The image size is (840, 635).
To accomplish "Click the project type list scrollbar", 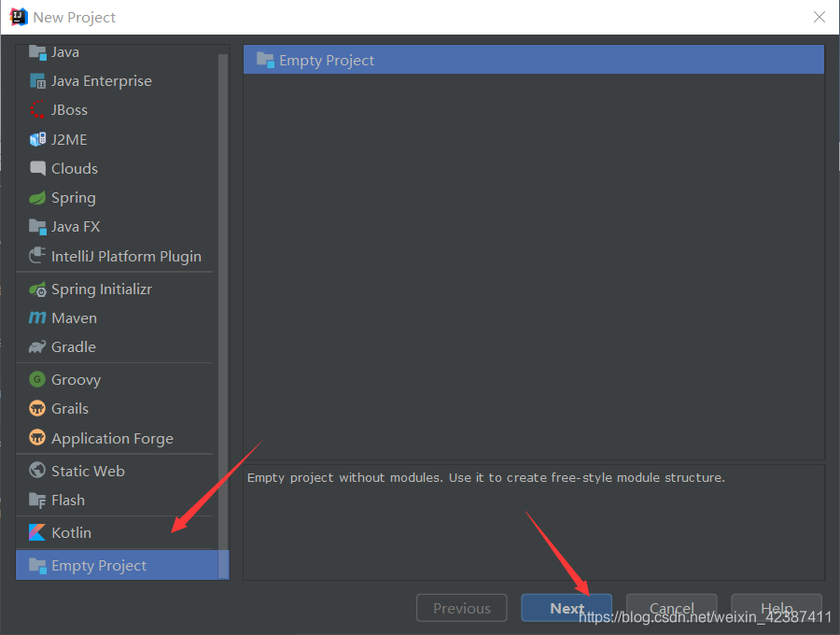I will point(223,317).
